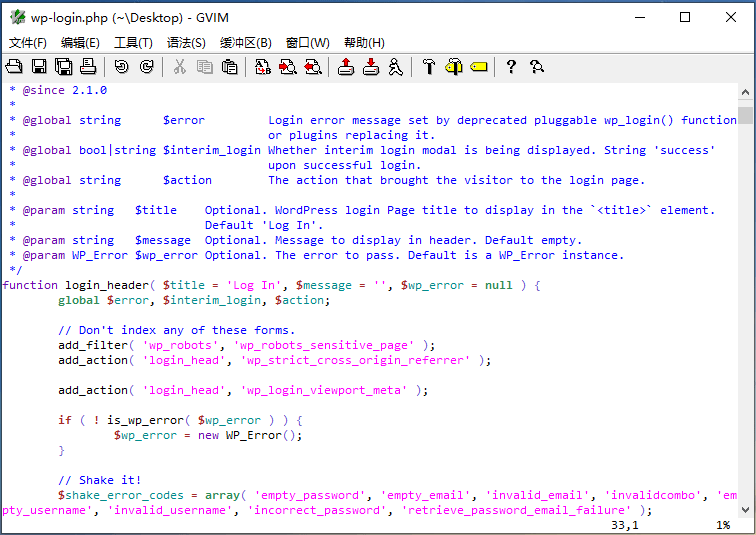Cut selection with scissors icon
The height and width of the screenshot is (535, 756).
[180, 67]
